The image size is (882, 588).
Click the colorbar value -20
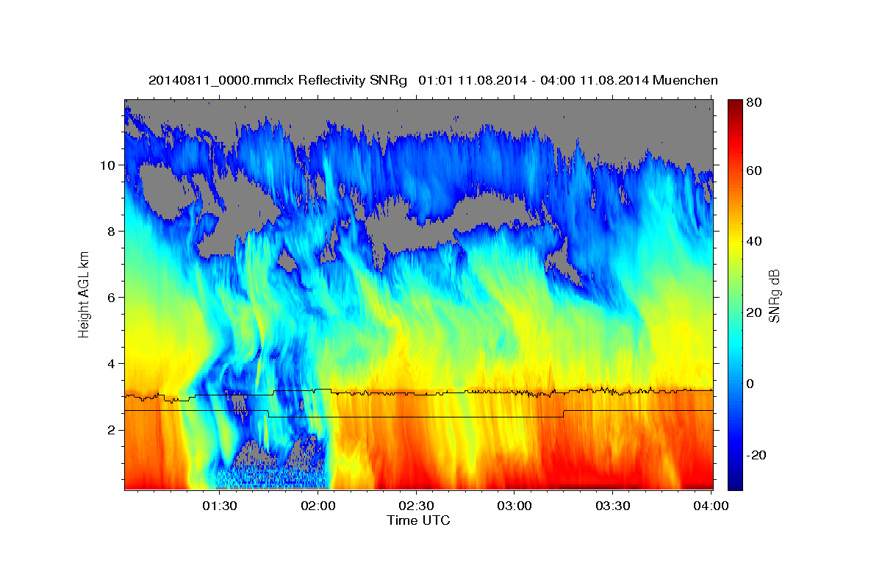pyautogui.click(x=756, y=455)
